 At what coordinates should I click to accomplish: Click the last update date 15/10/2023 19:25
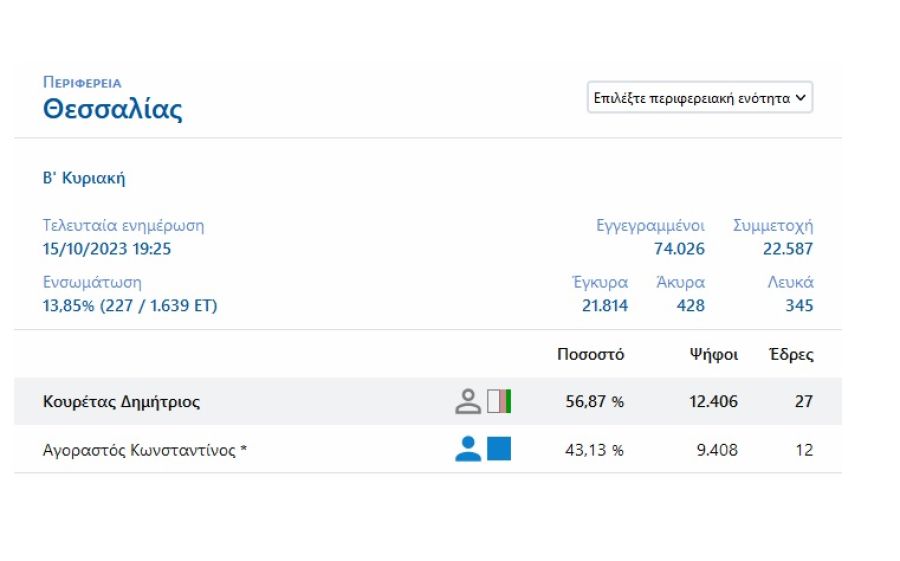107,249
